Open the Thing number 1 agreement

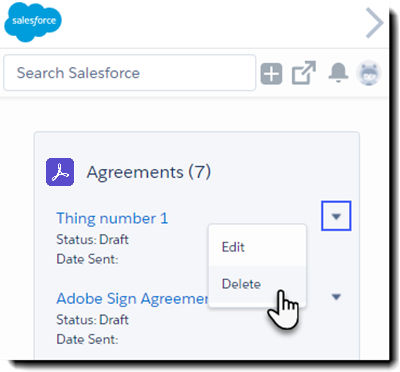pos(112,219)
